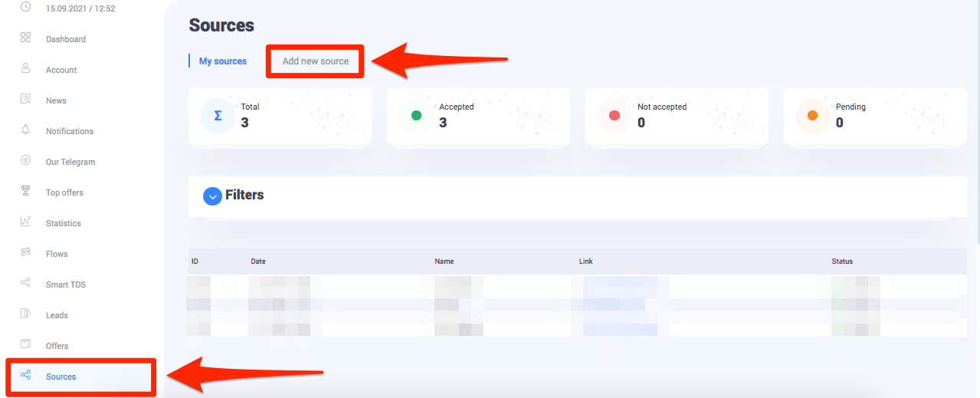Click the Notifications bell icon
Viewport: 980px width, 398px height.
25,130
